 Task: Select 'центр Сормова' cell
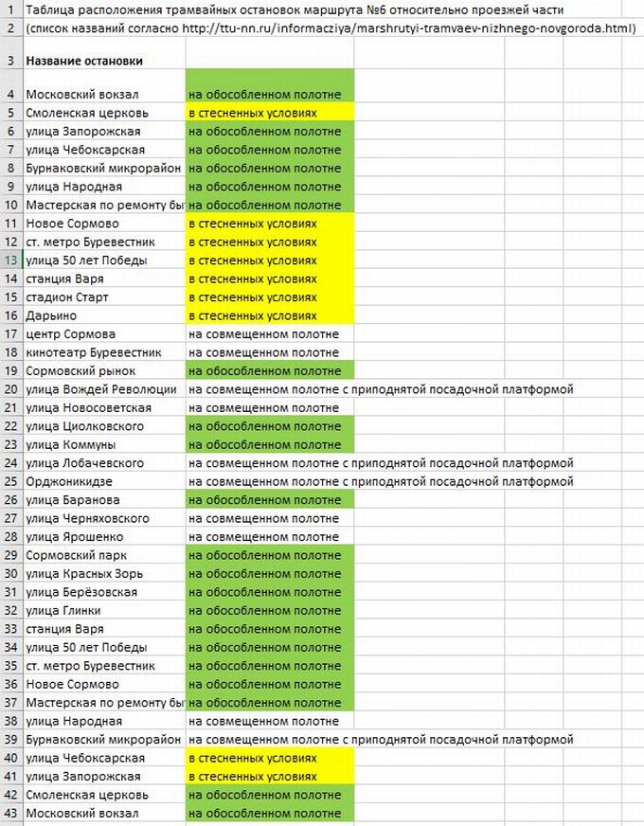(104, 334)
